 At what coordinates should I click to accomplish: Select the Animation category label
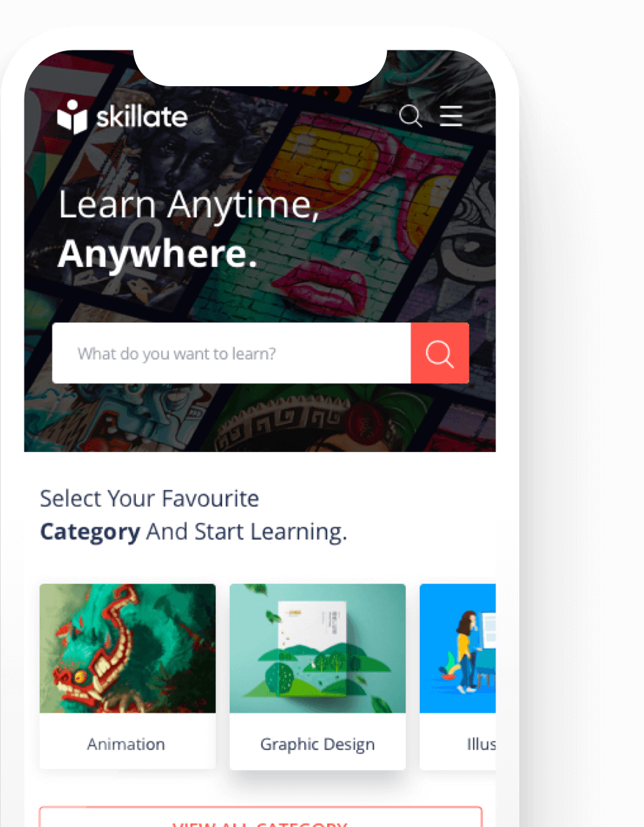126,744
